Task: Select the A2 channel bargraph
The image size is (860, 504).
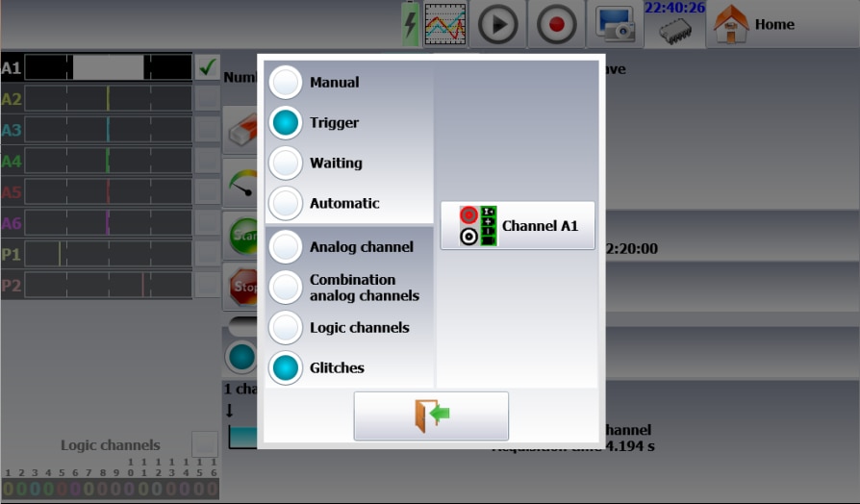Action: click(109, 99)
